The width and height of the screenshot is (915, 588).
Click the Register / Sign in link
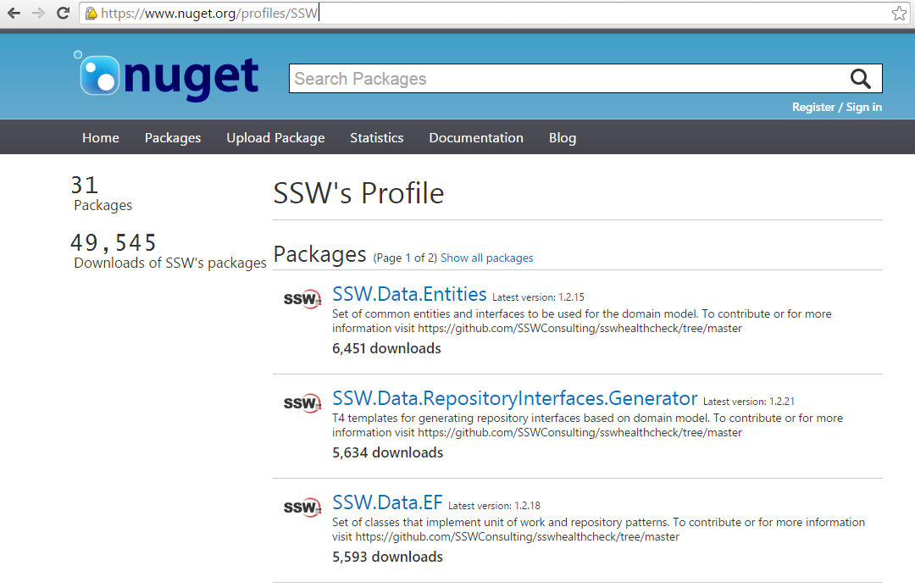tap(836, 107)
